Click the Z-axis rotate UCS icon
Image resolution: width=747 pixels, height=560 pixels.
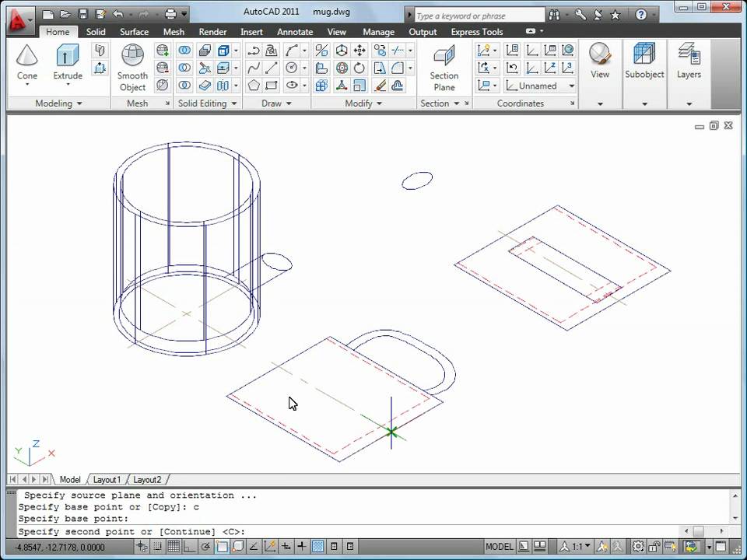coord(549,68)
